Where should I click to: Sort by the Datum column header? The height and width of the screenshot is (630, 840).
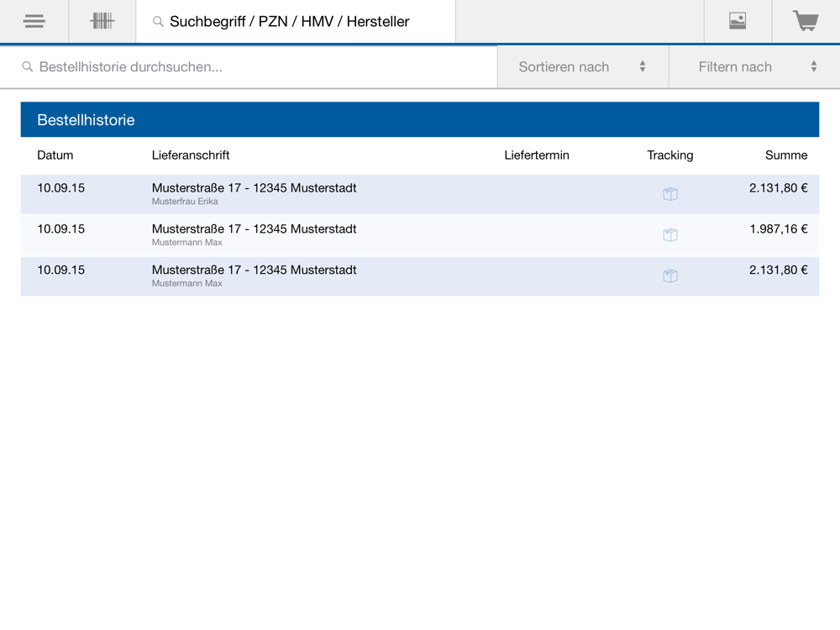point(55,155)
